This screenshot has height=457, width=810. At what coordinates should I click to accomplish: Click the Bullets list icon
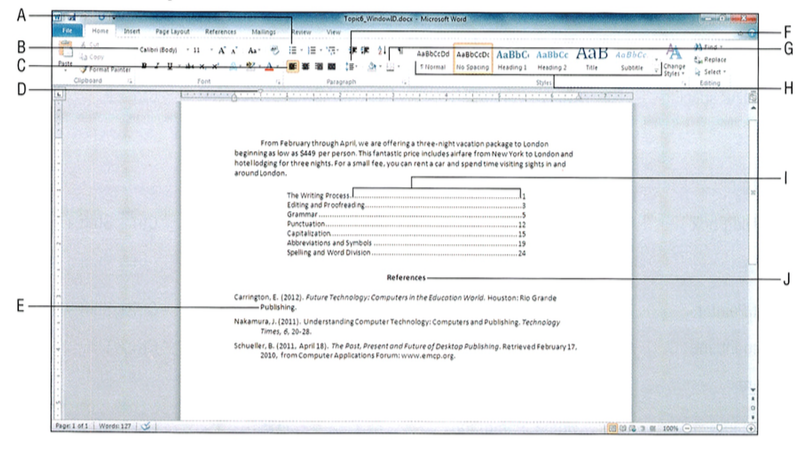click(x=292, y=50)
